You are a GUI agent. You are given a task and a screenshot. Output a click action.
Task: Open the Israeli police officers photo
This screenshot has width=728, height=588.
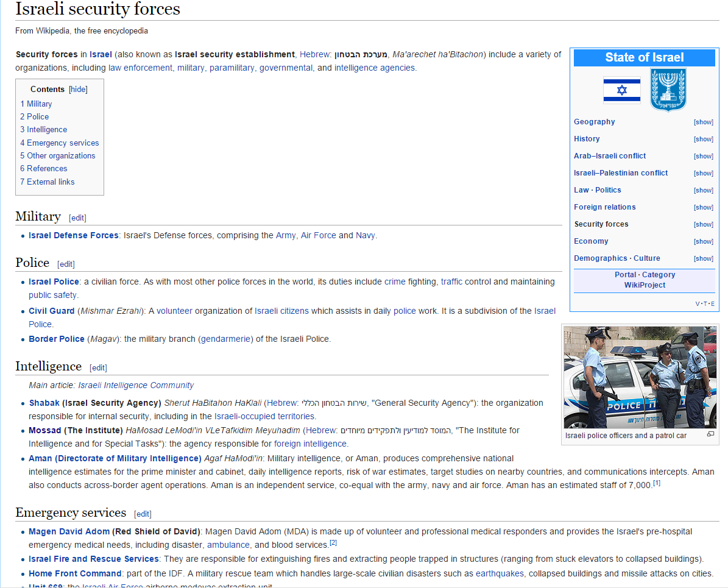(x=640, y=377)
